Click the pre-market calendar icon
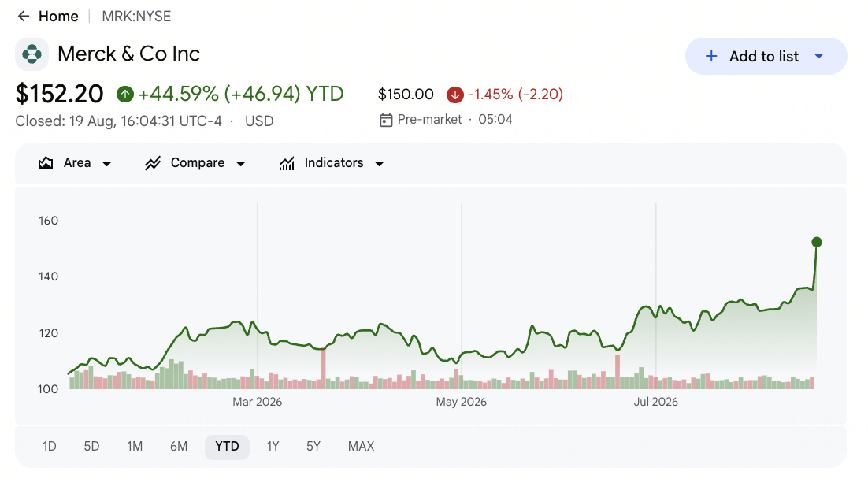868x479 pixels. [x=386, y=120]
